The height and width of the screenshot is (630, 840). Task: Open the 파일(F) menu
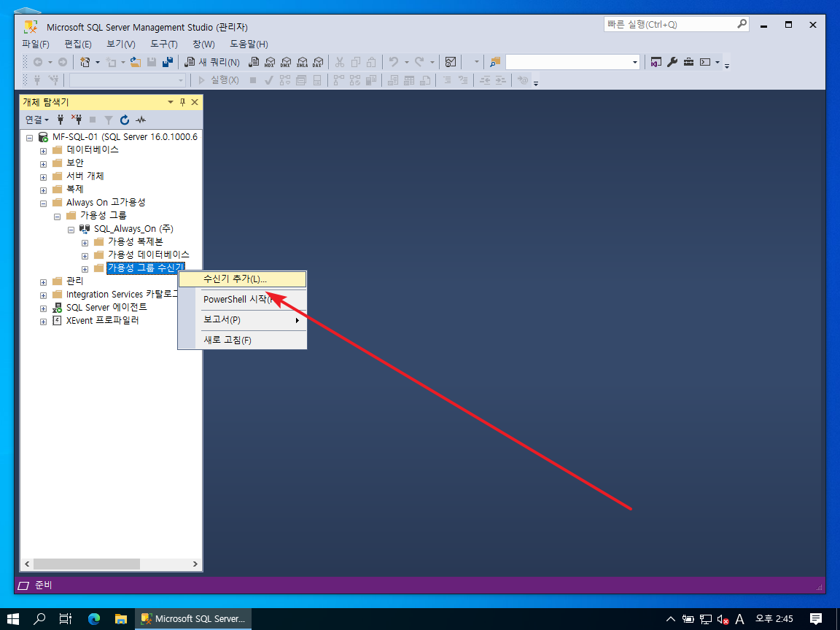tap(36, 44)
